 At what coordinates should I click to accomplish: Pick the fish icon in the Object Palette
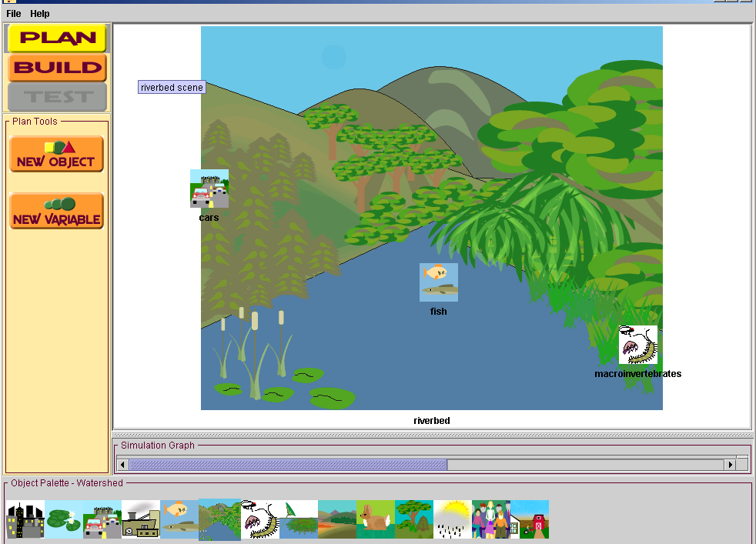click(x=179, y=519)
